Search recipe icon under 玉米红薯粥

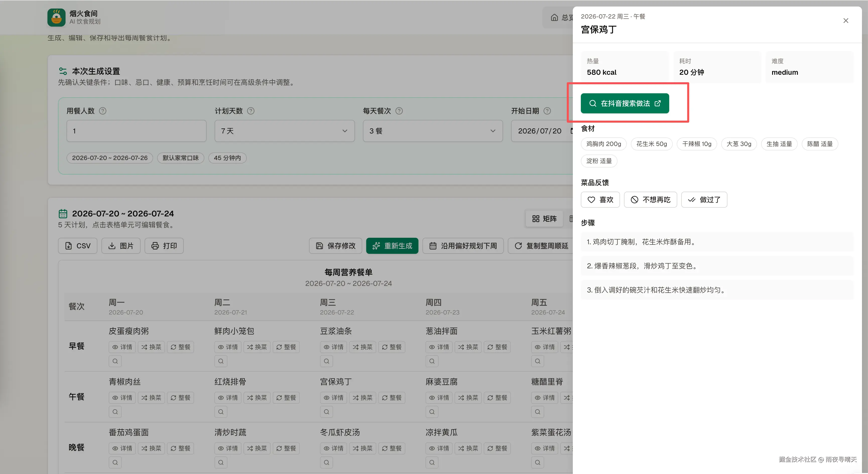(x=538, y=361)
